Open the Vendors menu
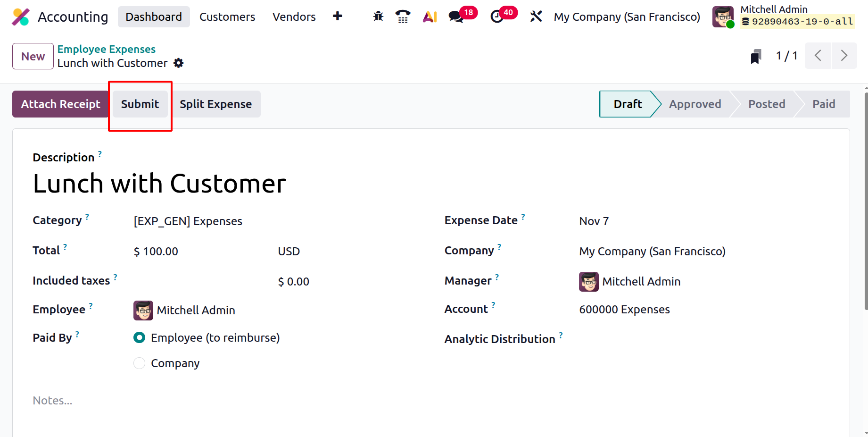The height and width of the screenshot is (437, 868). [294, 17]
